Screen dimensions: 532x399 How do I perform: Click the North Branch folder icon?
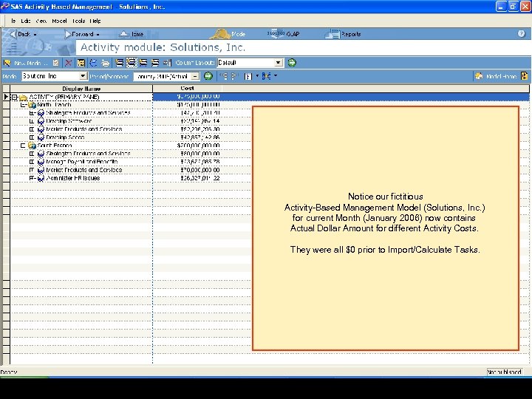pyautogui.click(x=33, y=105)
